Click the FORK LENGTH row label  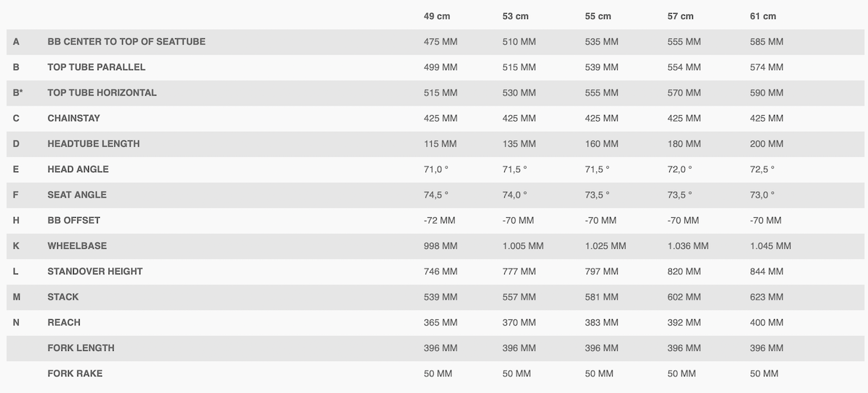[x=81, y=348]
